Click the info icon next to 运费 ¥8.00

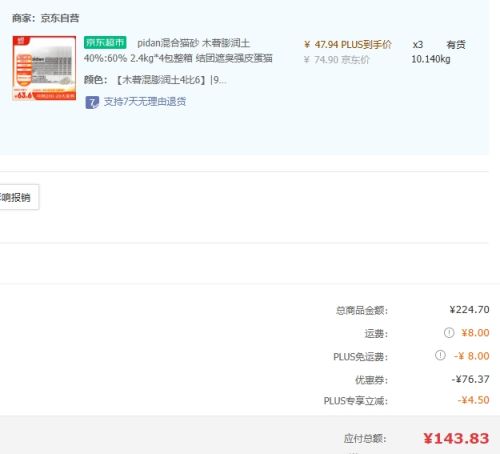449,332
